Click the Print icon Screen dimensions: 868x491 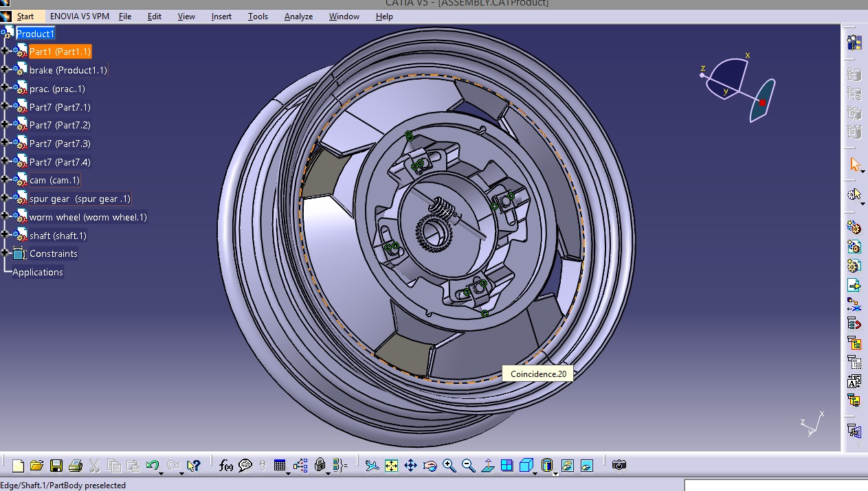coord(76,466)
